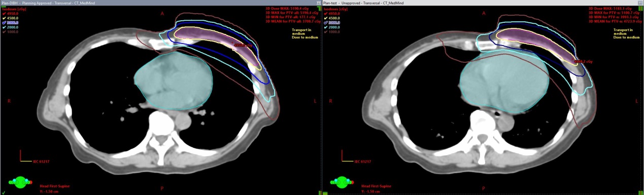The height and width of the screenshot is (195, 644).
Task: Toggle the 3000.0 isodose in Plan-DIBH view
Action: (x=11, y=23)
